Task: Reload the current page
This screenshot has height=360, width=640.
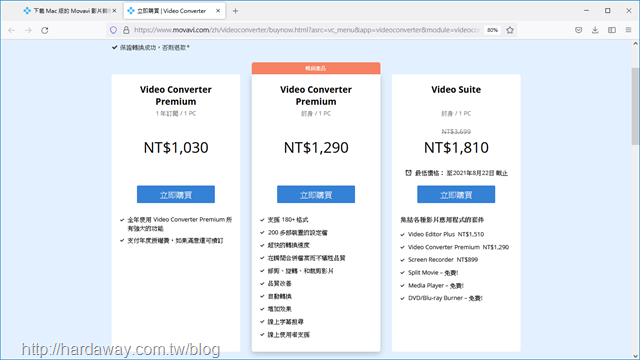Action: coord(45,30)
